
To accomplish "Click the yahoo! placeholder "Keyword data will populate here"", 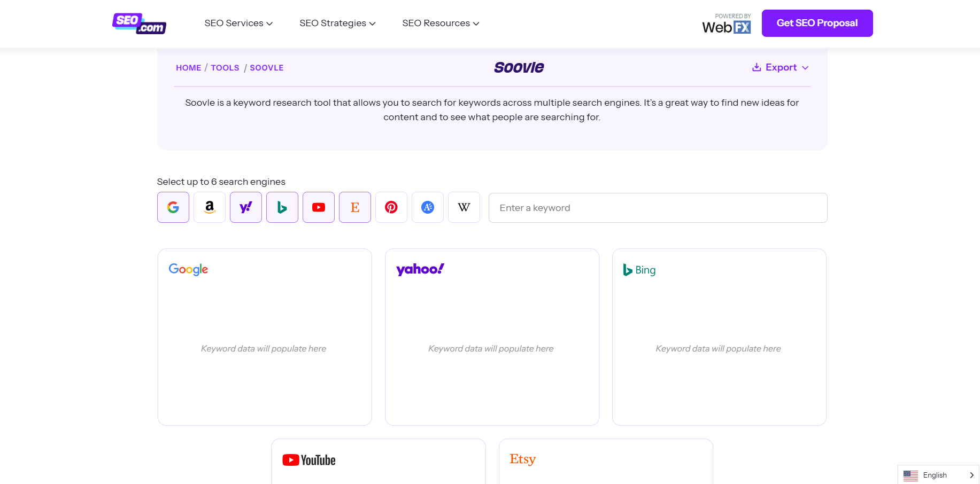I will tap(491, 348).
